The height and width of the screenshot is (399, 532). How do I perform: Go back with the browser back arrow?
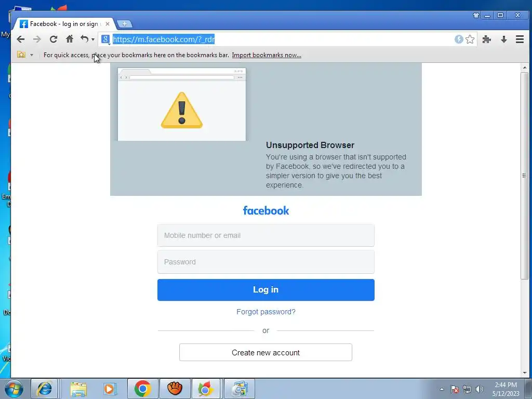click(x=20, y=39)
